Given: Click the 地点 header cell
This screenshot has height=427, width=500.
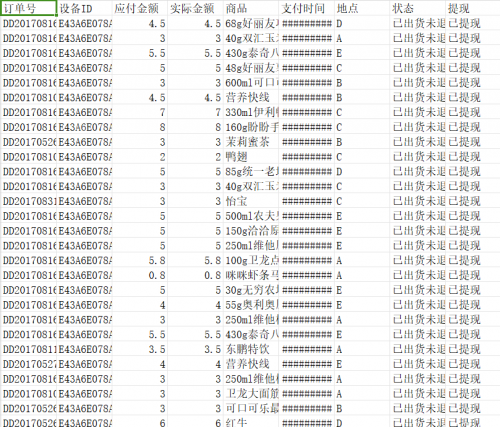Looking at the screenshot, I should pyautogui.click(x=362, y=8).
